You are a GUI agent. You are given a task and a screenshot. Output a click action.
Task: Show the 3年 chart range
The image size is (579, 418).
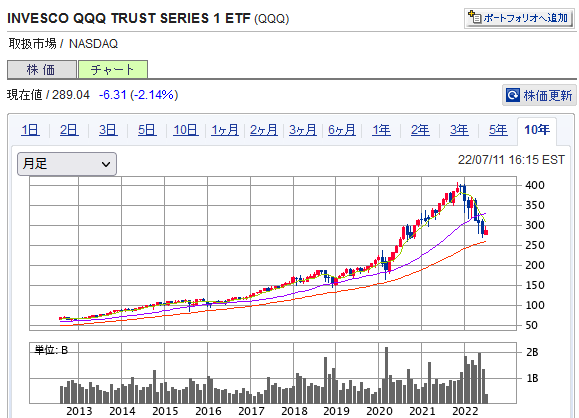tap(459, 130)
